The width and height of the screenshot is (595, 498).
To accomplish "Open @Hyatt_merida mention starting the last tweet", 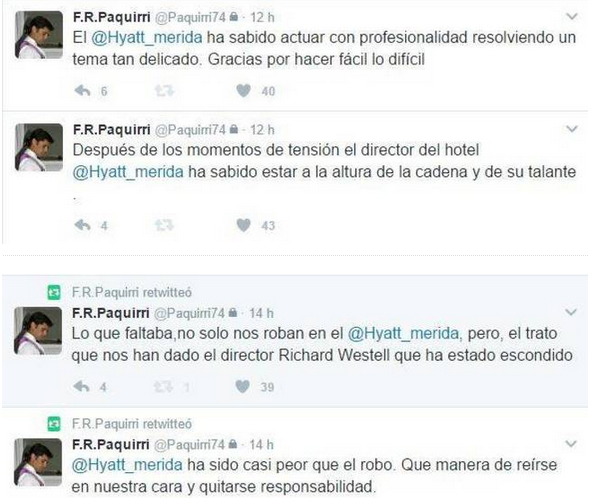I will (127, 465).
